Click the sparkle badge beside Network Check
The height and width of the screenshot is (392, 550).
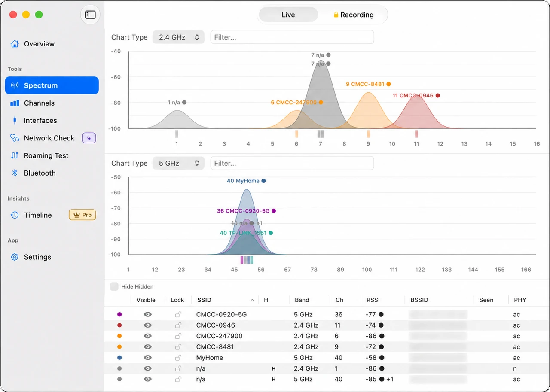tap(89, 138)
